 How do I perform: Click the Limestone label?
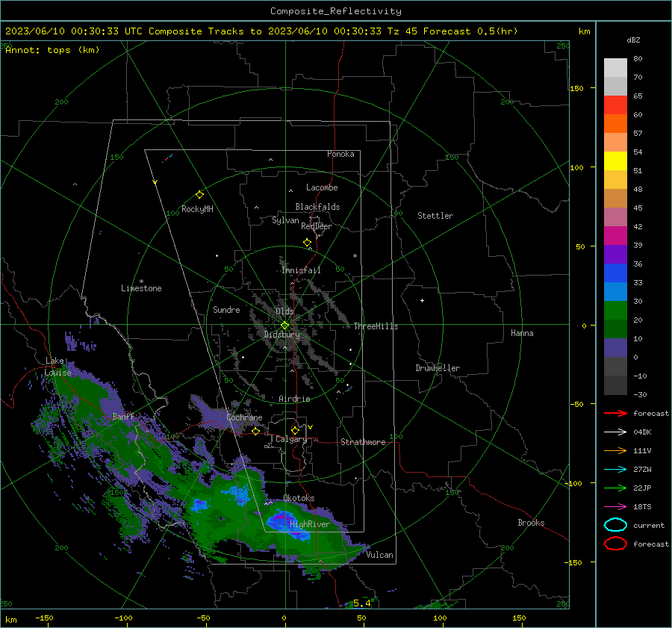coord(141,288)
